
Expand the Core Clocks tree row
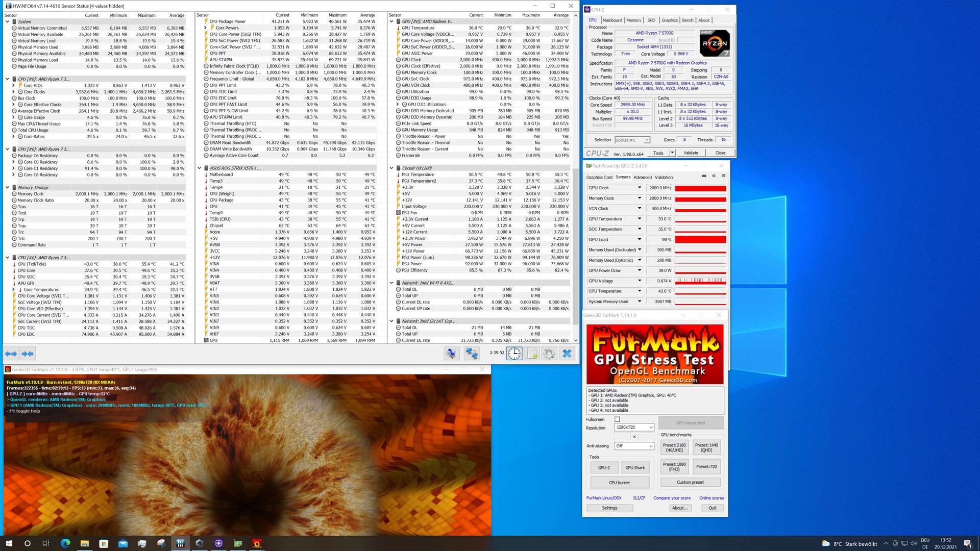coord(13,92)
